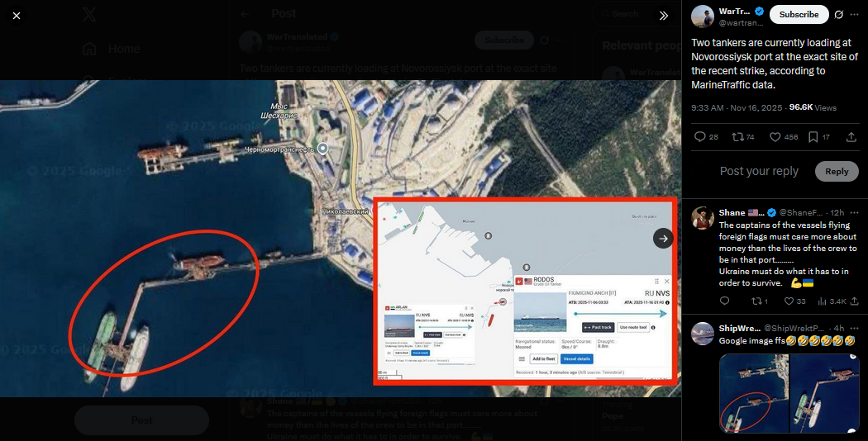Open WarTranslated profile avatar
Viewport: 868px width, 441px height.
click(x=703, y=17)
